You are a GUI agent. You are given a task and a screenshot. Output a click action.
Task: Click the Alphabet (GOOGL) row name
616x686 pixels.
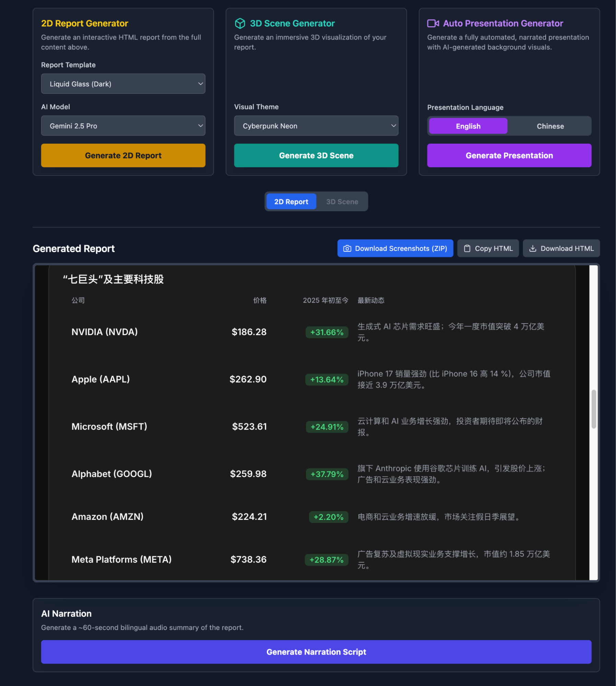tap(111, 474)
